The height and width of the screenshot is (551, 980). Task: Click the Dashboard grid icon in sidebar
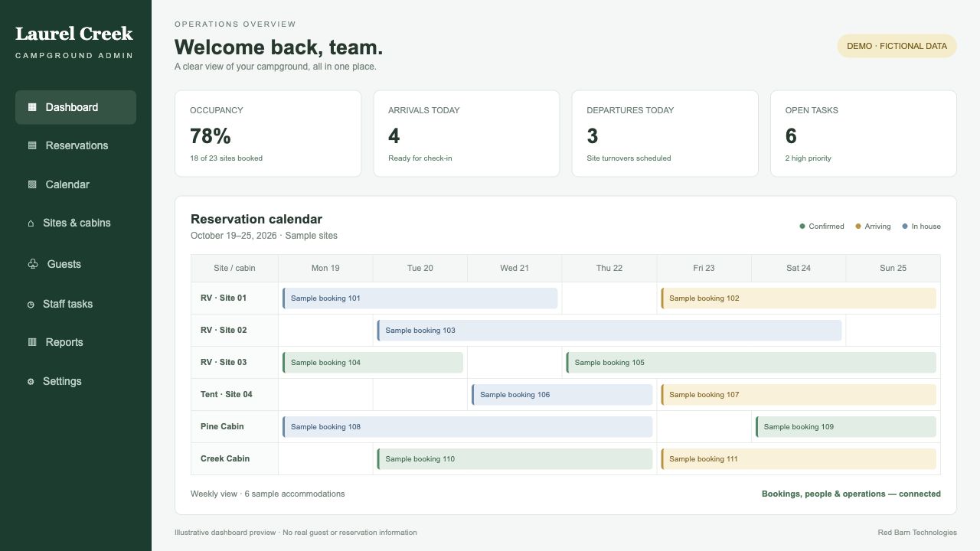(x=32, y=107)
